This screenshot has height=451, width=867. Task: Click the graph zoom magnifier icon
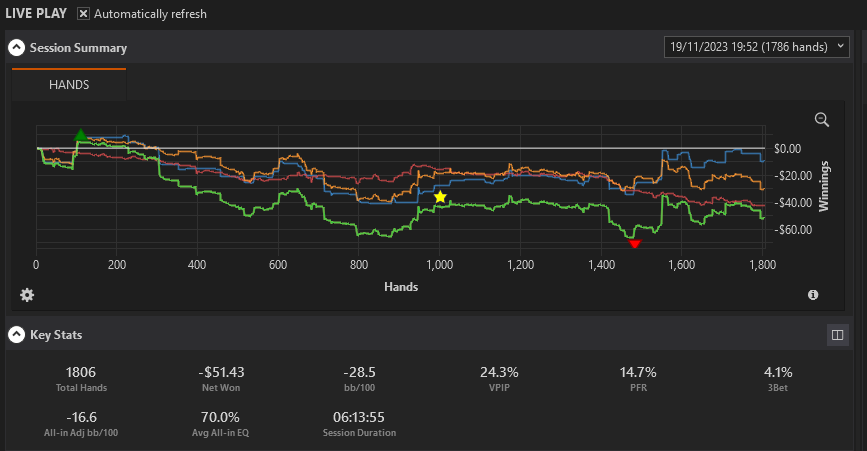pyautogui.click(x=822, y=119)
